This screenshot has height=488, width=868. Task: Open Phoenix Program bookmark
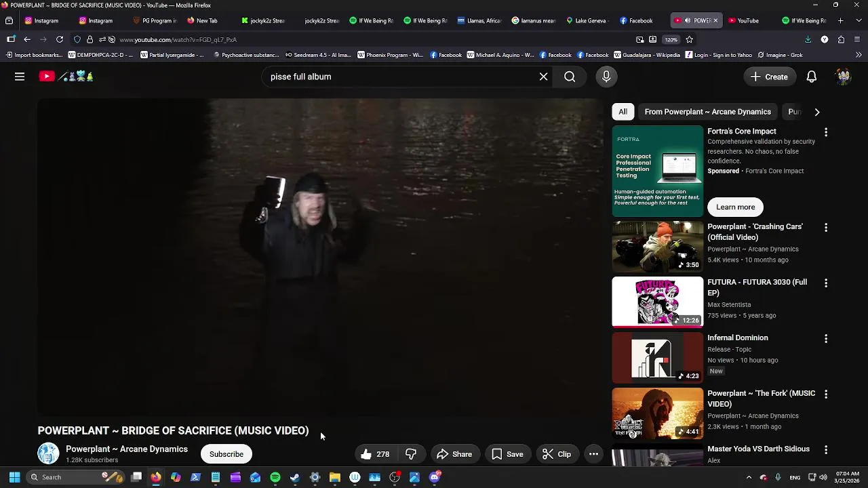pyautogui.click(x=390, y=55)
